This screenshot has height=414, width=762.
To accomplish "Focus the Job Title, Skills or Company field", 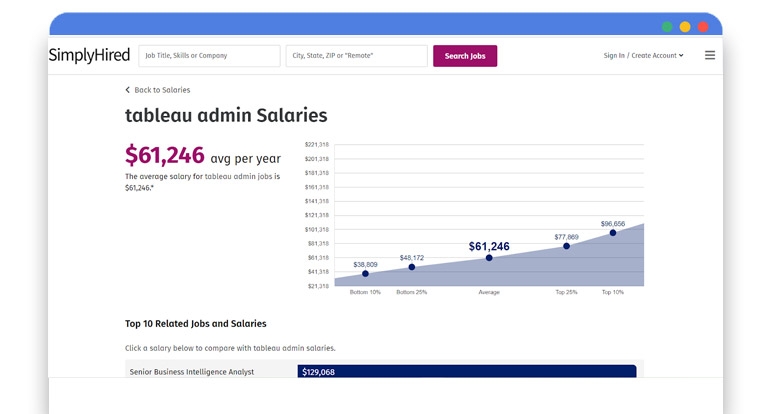I will 208,56.
